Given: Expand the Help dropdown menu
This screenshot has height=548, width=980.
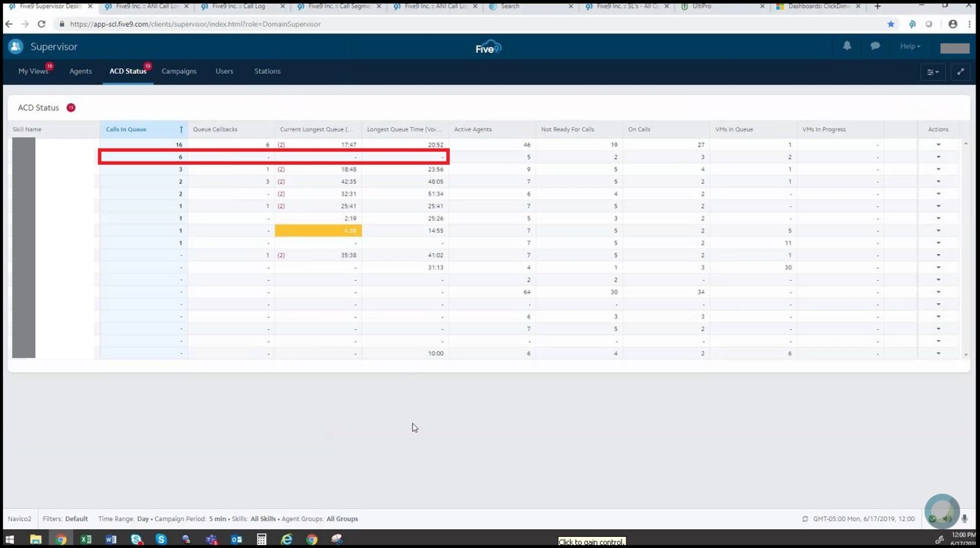Looking at the screenshot, I should pyautogui.click(x=910, y=47).
